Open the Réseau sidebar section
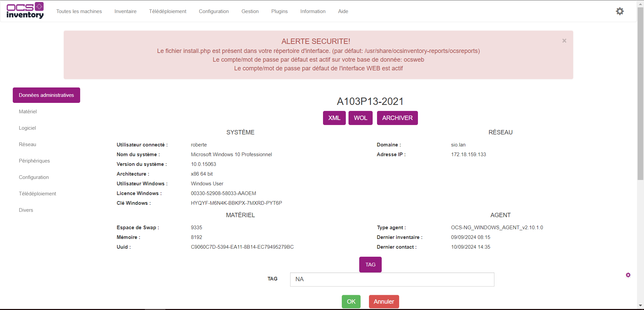 coord(27,144)
